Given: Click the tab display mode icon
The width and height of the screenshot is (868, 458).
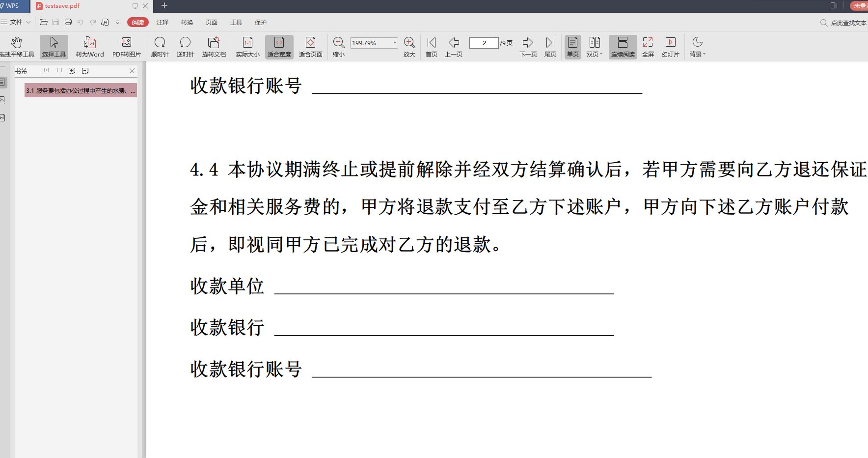Looking at the screenshot, I should tap(135, 6).
